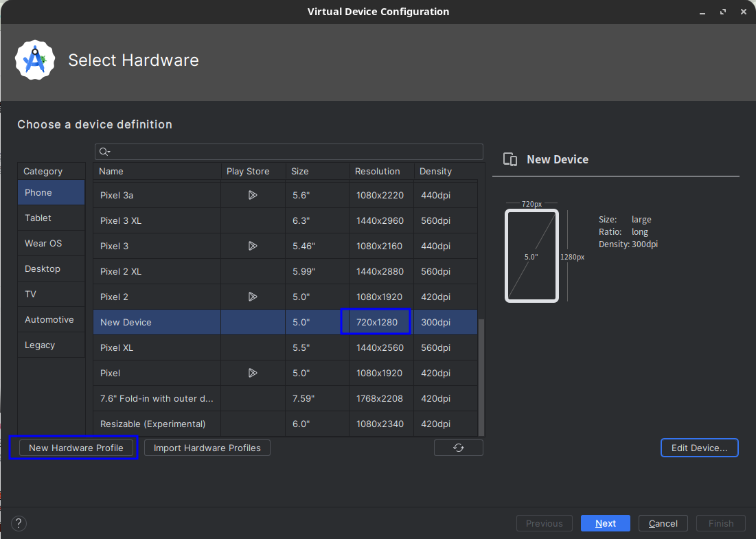This screenshot has height=539, width=756.
Task: Open the help question mark icon
Action: point(19,523)
